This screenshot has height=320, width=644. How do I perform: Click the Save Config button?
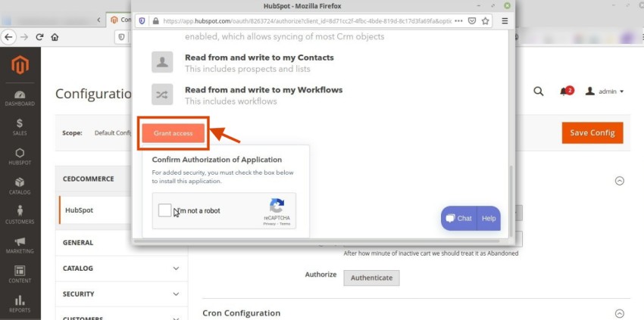(592, 133)
